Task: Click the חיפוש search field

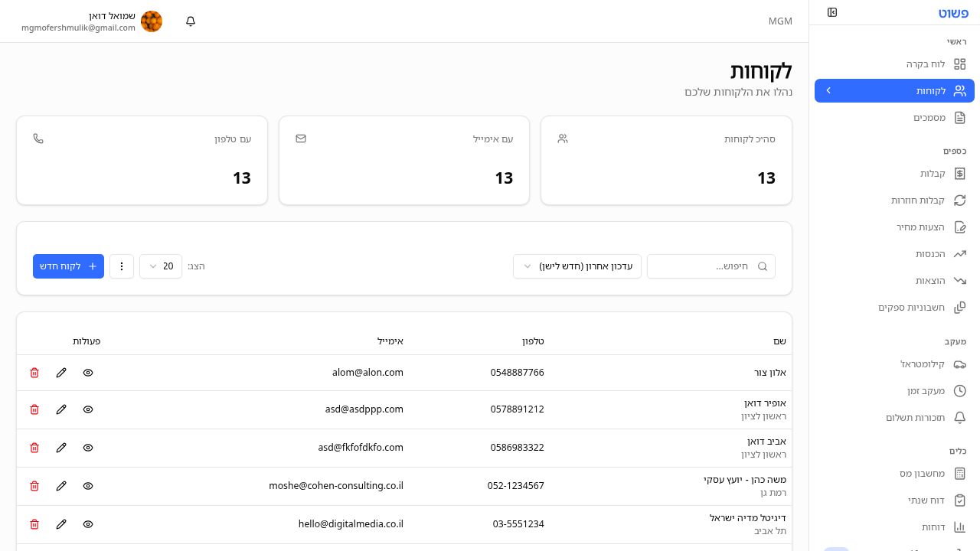Action: tap(710, 266)
